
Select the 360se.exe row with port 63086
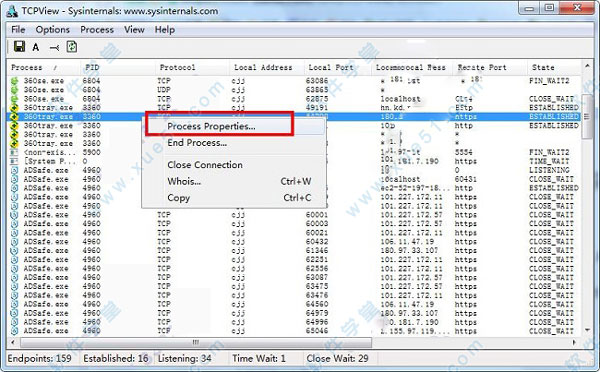pyautogui.click(x=294, y=81)
